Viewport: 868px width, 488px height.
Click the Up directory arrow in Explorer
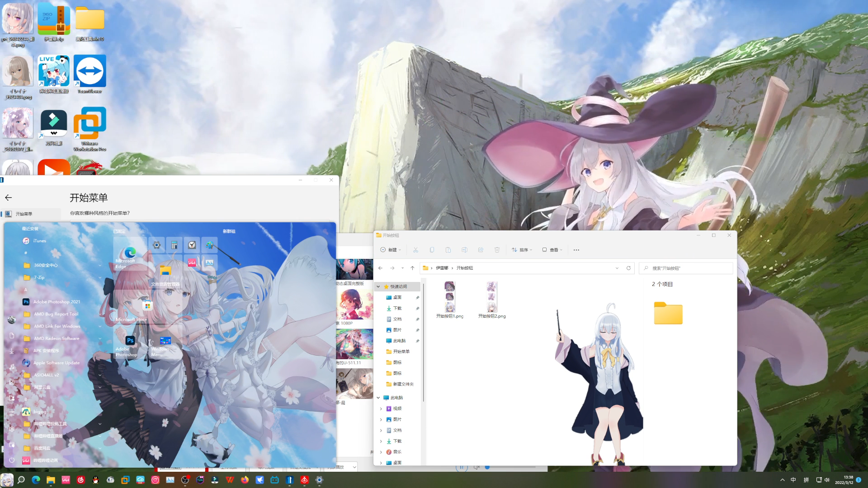click(412, 268)
